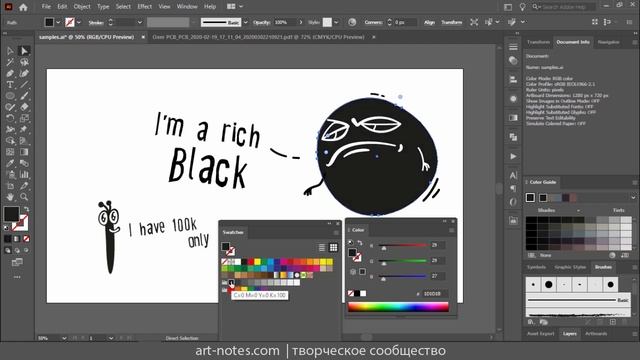
Task: Select the Lasso tool
Action: tap(24, 62)
